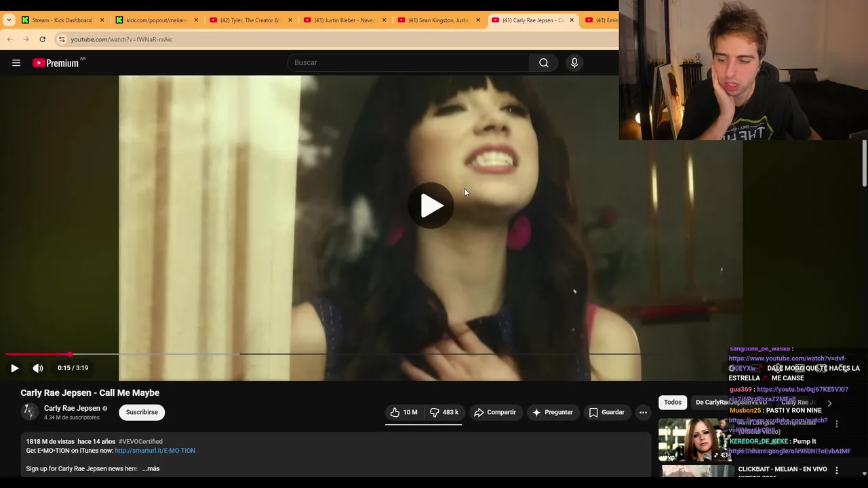Open the YouTube hamburger guide menu

(16, 63)
